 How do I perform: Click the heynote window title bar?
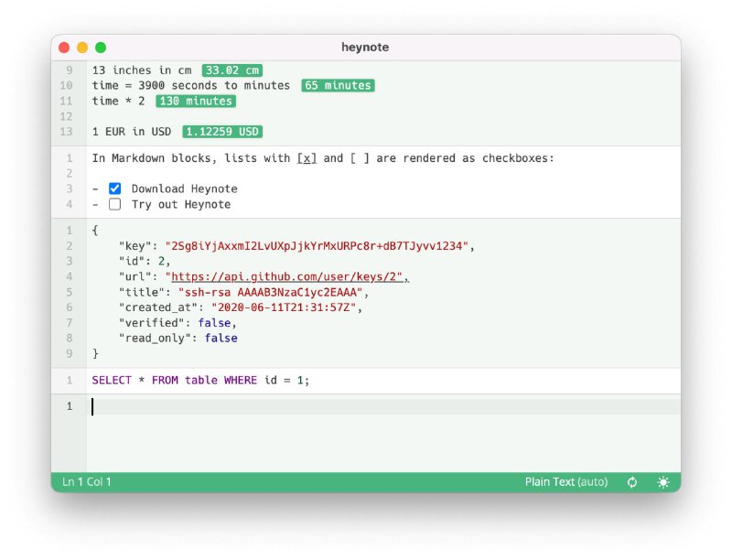click(x=366, y=48)
